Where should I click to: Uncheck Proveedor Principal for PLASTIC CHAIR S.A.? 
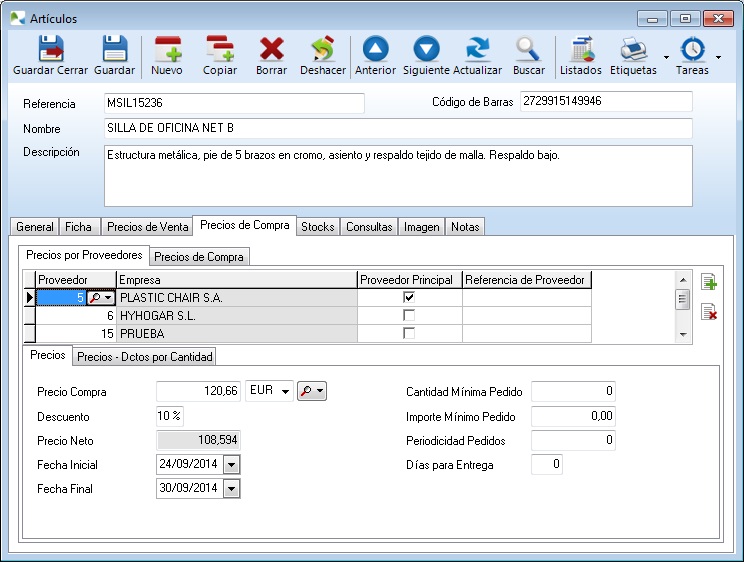coord(408,297)
